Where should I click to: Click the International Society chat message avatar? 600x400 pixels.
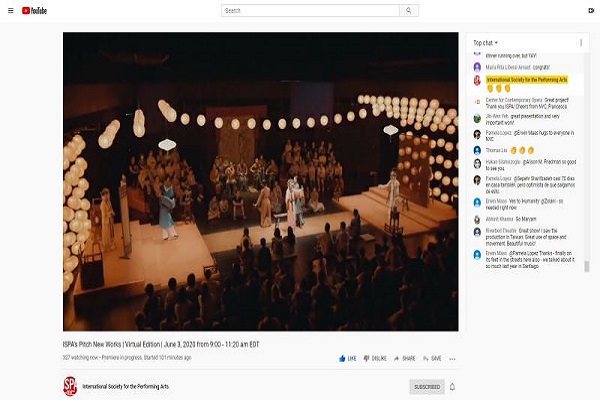click(477, 80)
